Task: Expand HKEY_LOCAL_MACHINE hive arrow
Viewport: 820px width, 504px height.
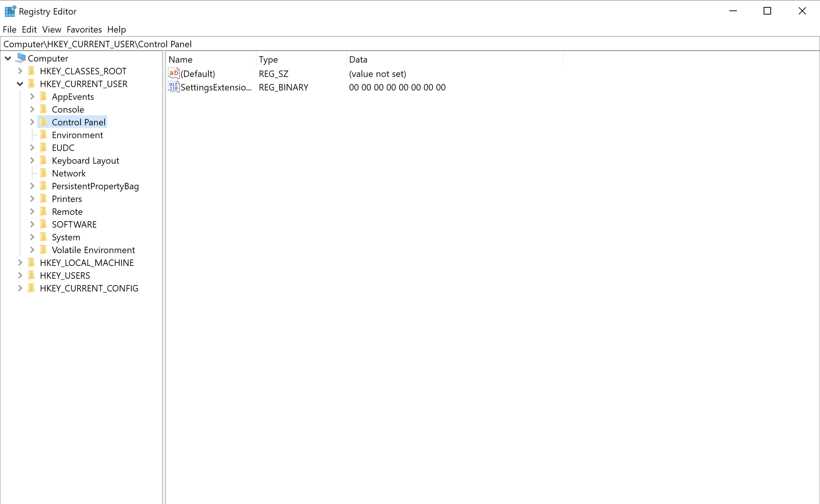Action: tap(20, 263)
